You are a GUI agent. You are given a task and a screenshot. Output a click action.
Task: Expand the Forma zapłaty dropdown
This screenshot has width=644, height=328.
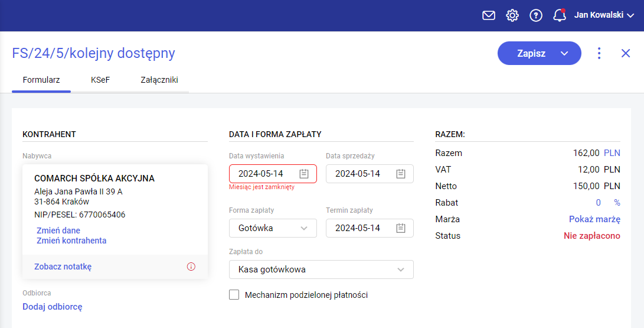click(x=304, y=228)
